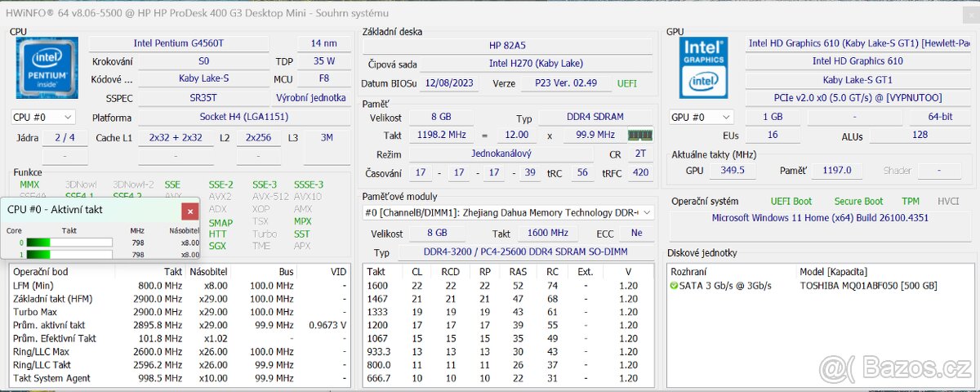Viewport: 980px width, 392px height.
Task: Select the 1600 row in memory timings table
Action: pos(506,286)
